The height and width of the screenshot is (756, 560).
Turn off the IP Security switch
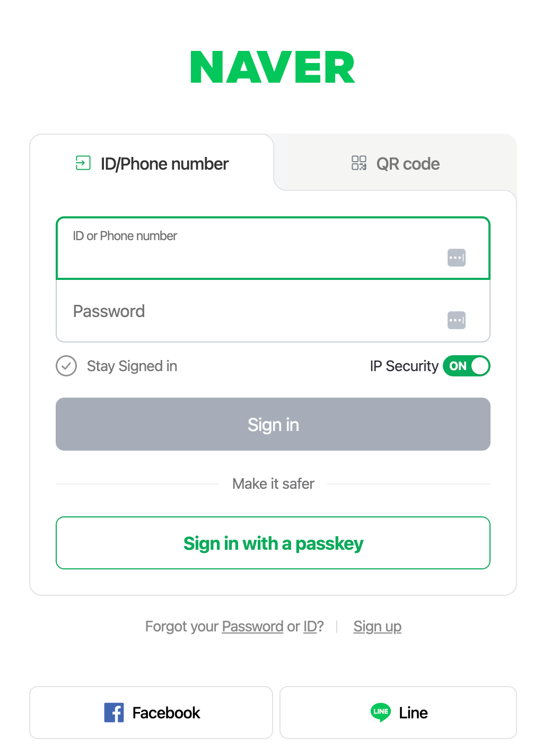point(467,366)
